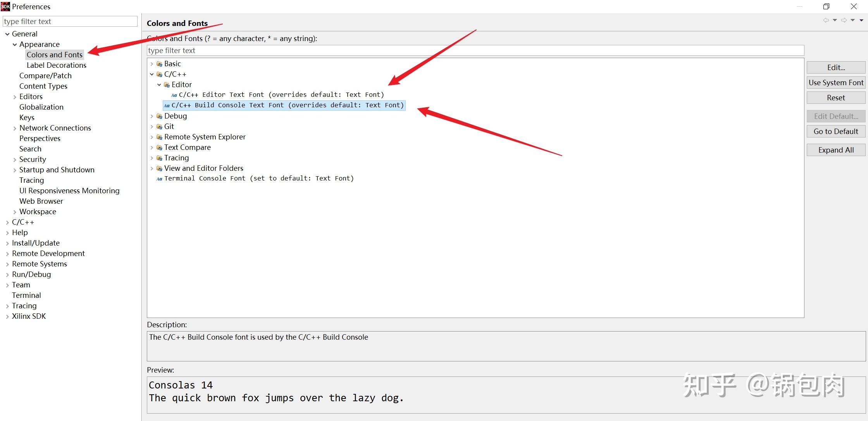Click the back navigation arrow icon
Image resolution: width=868 pixels, height=421 pixels.
point(826,20)
